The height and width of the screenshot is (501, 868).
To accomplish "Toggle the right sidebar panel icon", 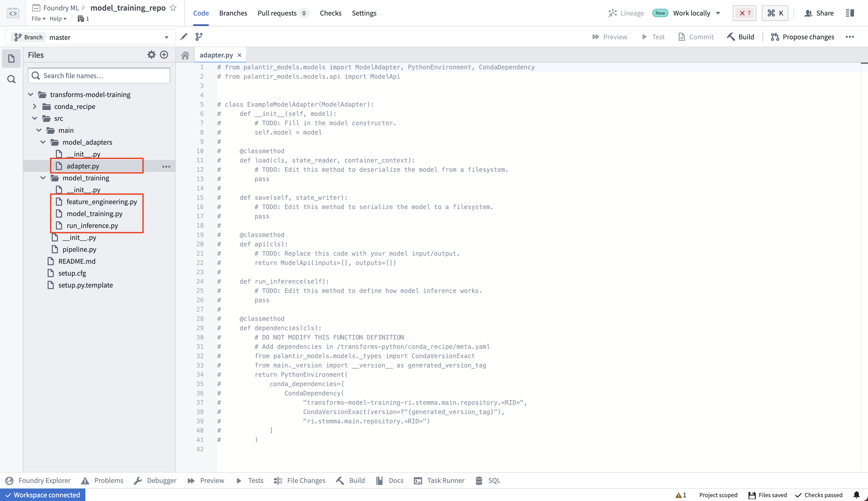I will 850,13.
